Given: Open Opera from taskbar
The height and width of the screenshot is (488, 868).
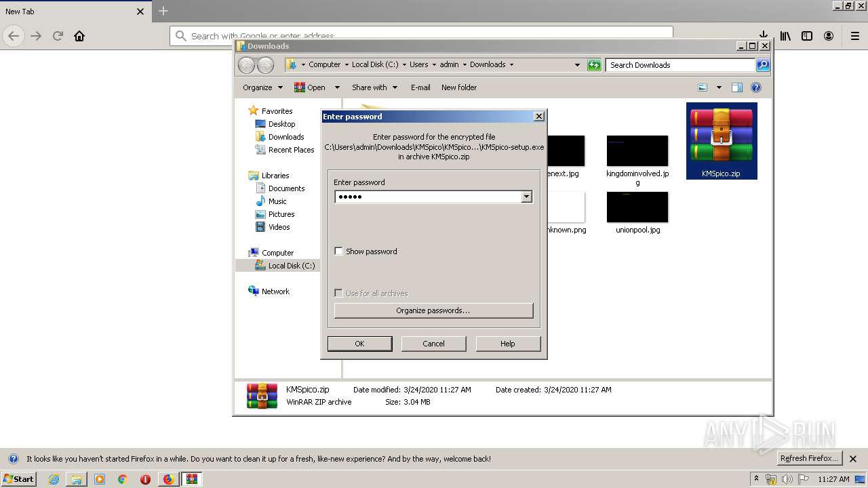Looking at the screenshot, I should pyautogui.click(x=145, y=479).
